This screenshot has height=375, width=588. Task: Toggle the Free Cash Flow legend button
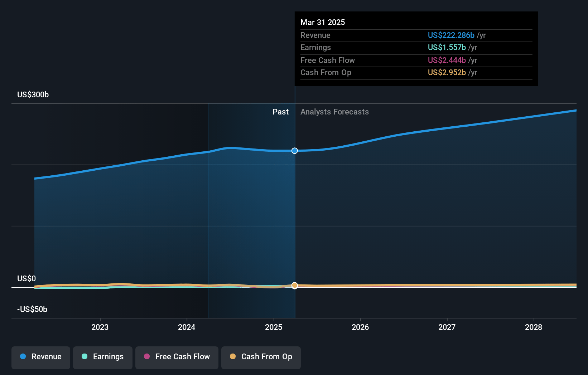[177, 357]
